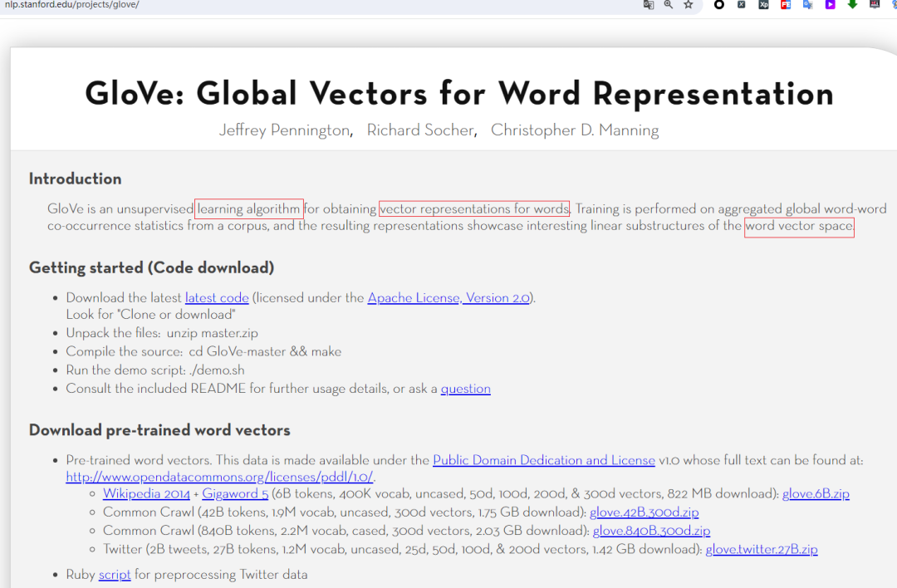The width and height of the screenshot is (897, 588).
Task: Open the opendatacommons.org pddl URL link
Action: pos(219,477)
